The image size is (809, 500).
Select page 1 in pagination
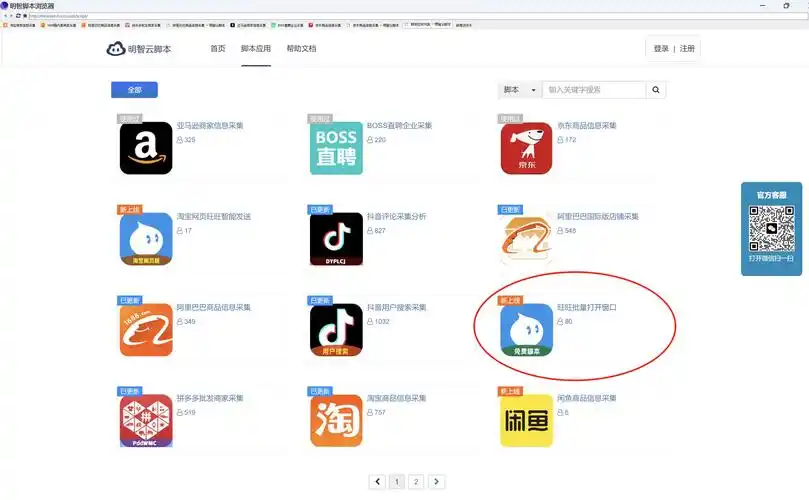[x=397, y=481]
